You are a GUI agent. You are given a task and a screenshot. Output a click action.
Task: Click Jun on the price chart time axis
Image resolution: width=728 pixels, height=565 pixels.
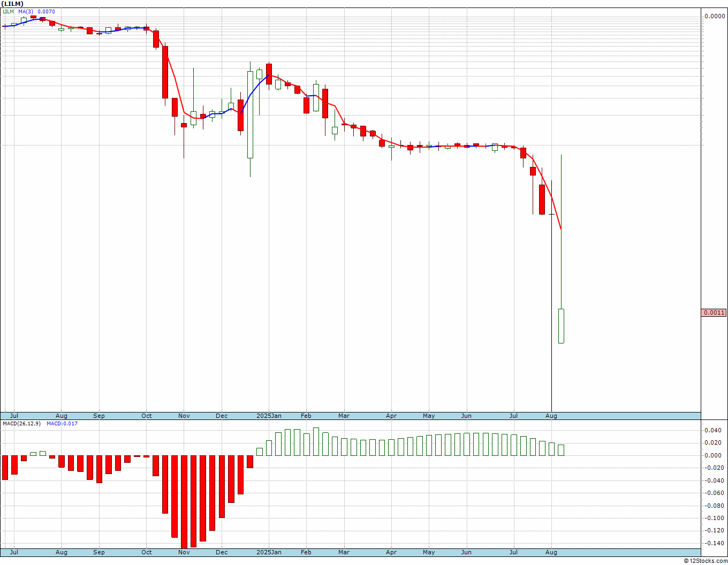click(x=466, y=416)
